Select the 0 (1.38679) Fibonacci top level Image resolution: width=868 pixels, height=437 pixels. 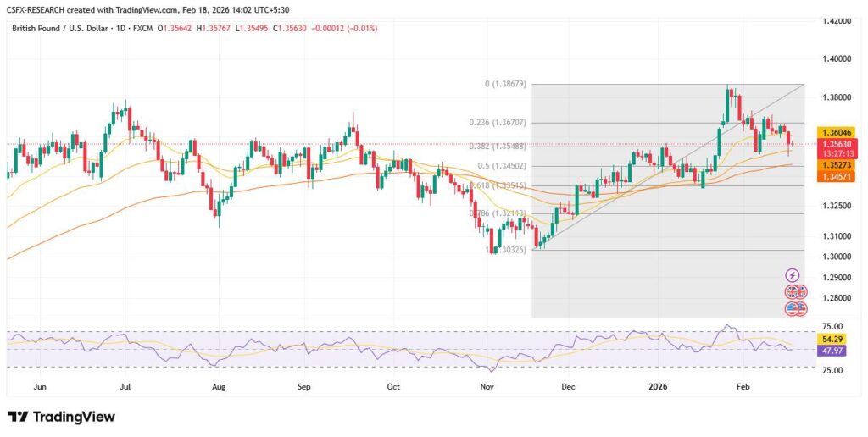(500, 84)
